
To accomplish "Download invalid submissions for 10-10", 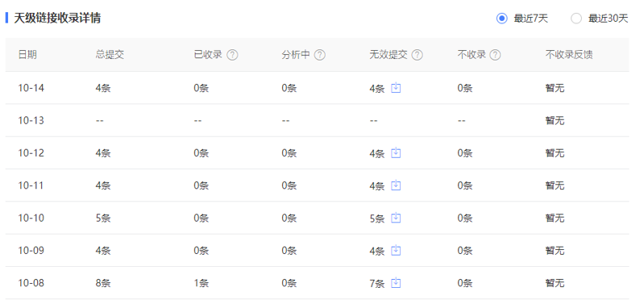I will pyautogui.click(x=396, y=218).
